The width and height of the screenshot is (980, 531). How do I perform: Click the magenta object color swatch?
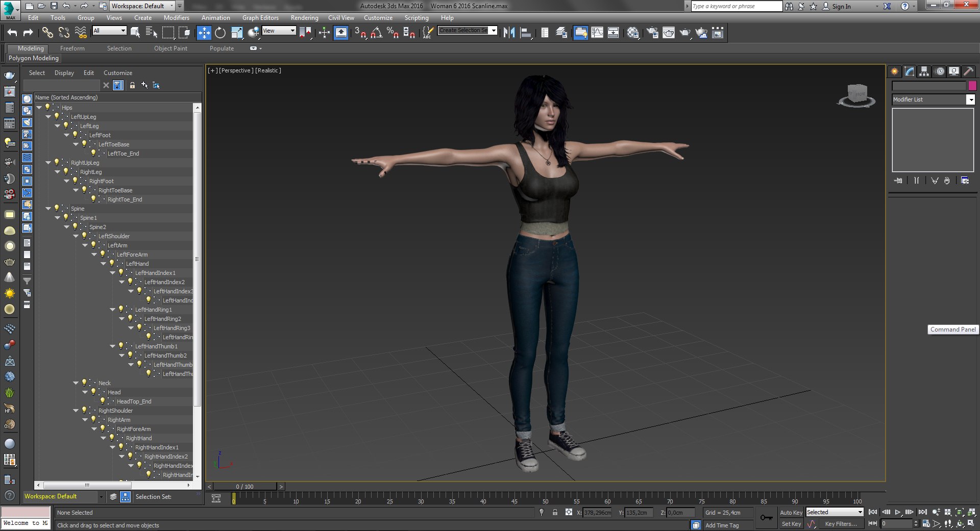(x=972, y=86)
